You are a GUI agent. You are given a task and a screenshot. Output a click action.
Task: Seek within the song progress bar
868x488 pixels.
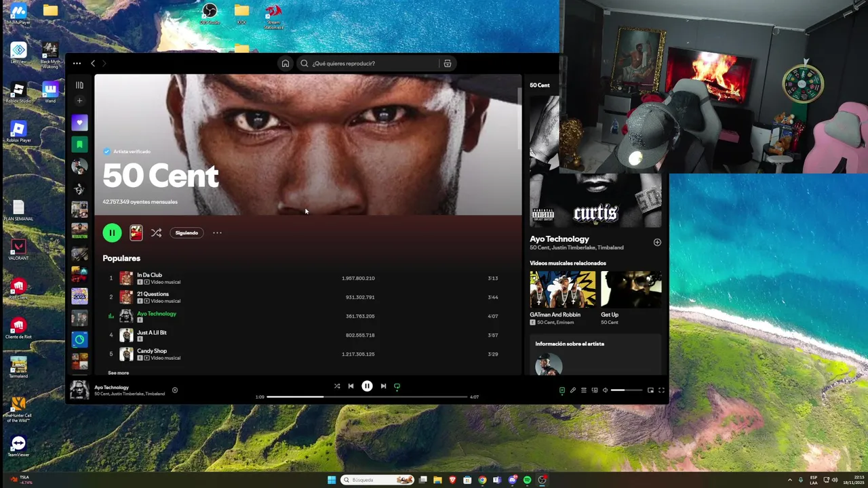coord(367,396)
